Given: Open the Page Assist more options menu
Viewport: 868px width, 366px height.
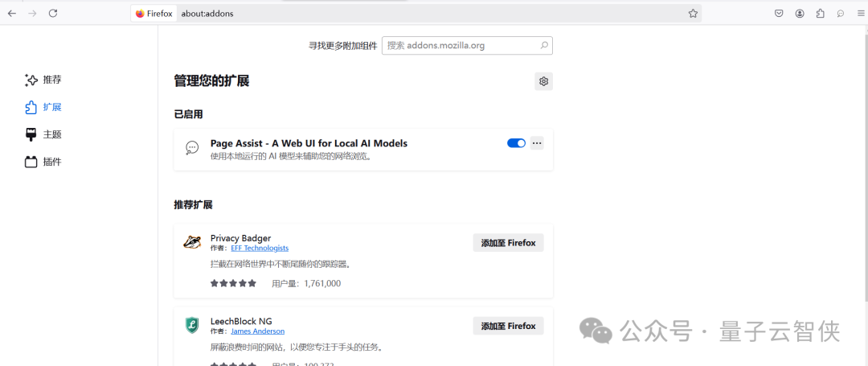Looking at the screenshot, I should coord(536,143).
